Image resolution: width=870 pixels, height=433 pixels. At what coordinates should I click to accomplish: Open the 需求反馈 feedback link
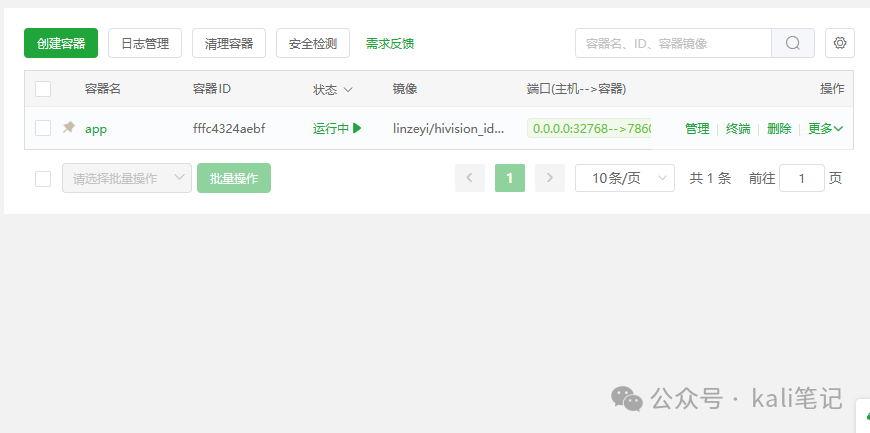point(390,44)
